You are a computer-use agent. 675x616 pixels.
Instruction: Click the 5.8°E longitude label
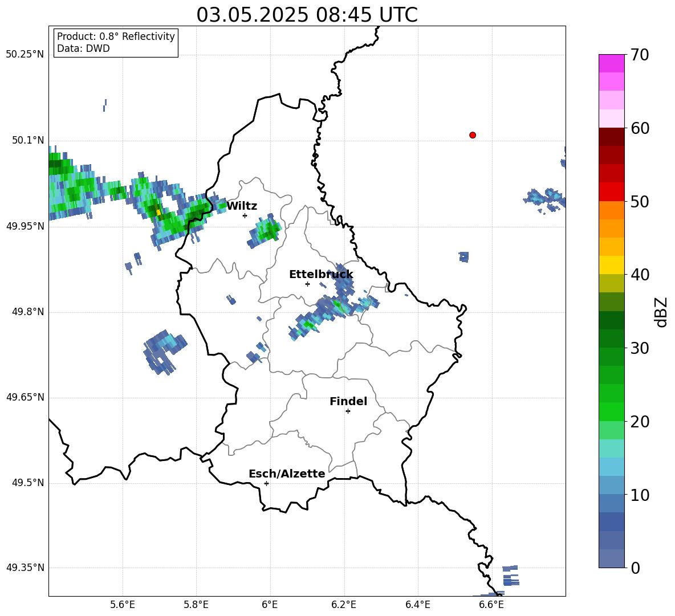(196, 605)
